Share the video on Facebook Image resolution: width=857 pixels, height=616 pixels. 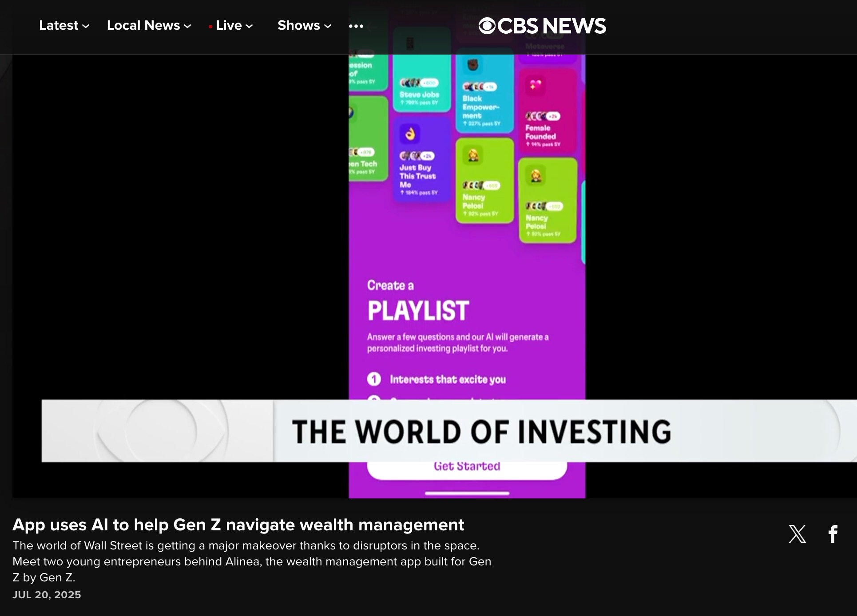click(833, 534)
